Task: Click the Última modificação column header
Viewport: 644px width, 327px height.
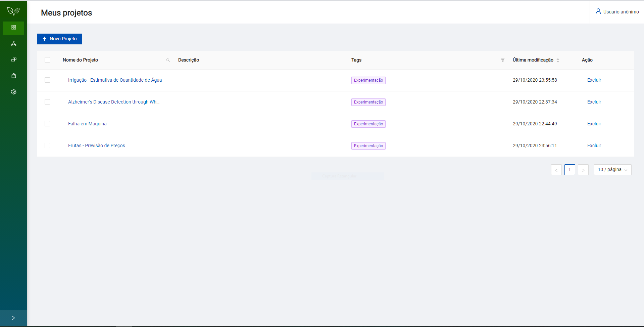Action: tap(533, 60)
